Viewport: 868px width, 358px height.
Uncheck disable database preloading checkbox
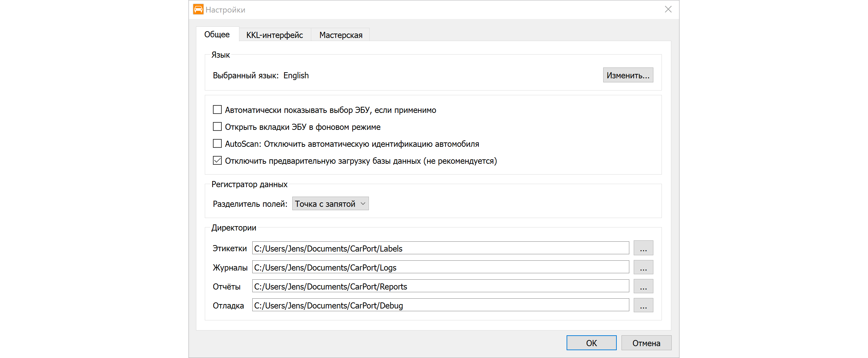pos(217,161)
